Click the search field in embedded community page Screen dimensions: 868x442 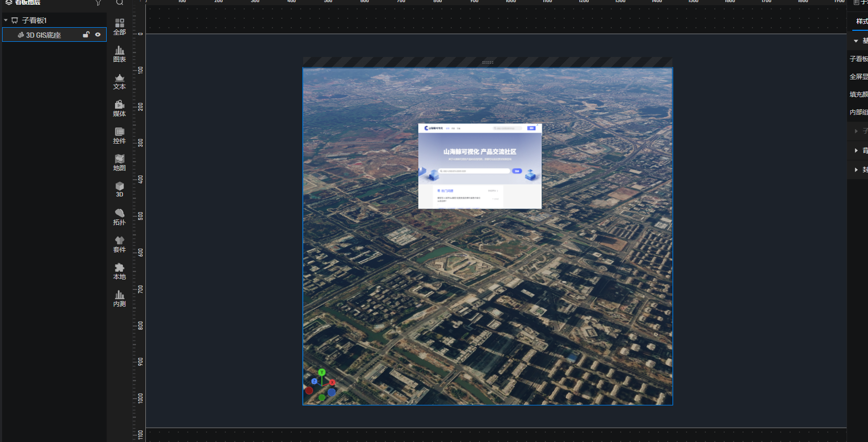coord(475,171)
